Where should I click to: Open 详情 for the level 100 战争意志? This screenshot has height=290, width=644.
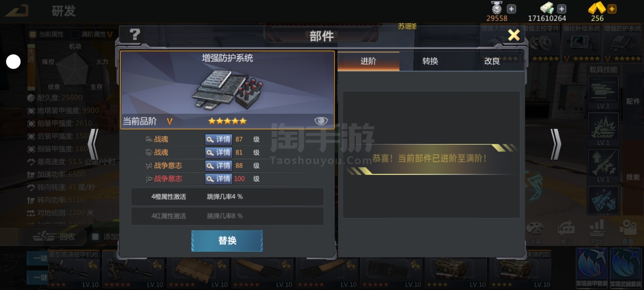218,178
